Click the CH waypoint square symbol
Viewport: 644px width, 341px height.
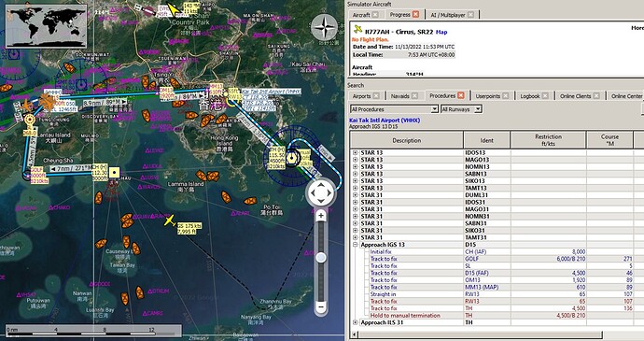click(115, 172)
